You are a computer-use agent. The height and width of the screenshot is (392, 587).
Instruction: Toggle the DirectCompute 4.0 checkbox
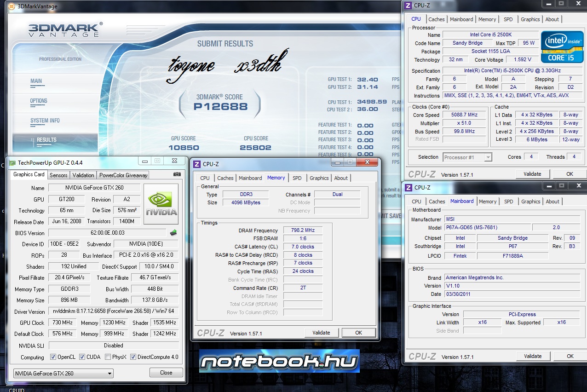tap(133, 357)
